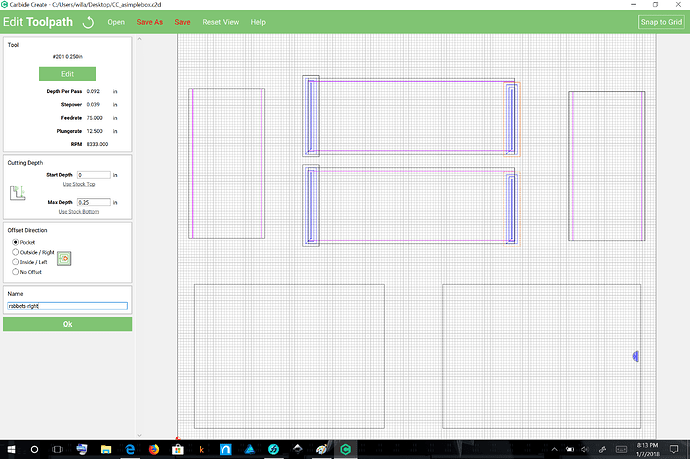This screenshot has height=459, width=690.
Task: Click the green Edit tool button
Action: [67, 74]
